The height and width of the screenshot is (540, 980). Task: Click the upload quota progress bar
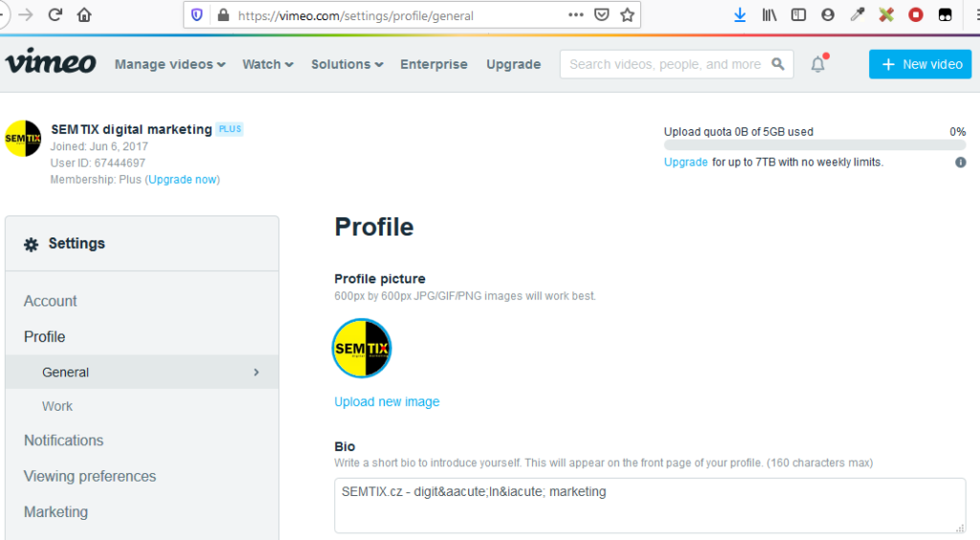pyautogui.click(x=814, y=146)
